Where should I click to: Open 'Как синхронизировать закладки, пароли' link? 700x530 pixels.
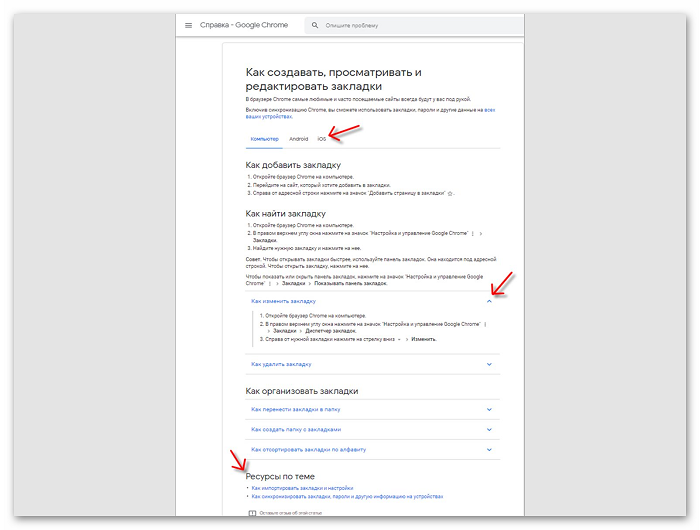[x=347, y=497]
